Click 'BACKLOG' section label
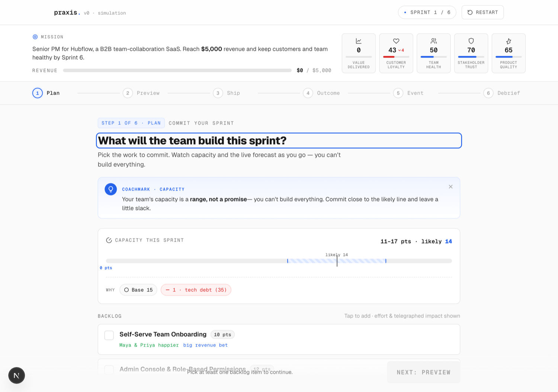The image size is (558, 392). point(110,316)
